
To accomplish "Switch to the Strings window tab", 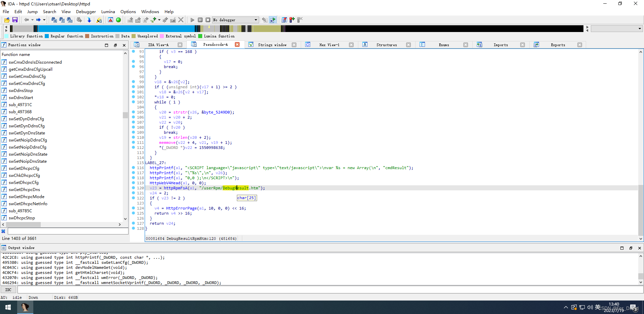I will pyautogui.click(x=272, y=45).
